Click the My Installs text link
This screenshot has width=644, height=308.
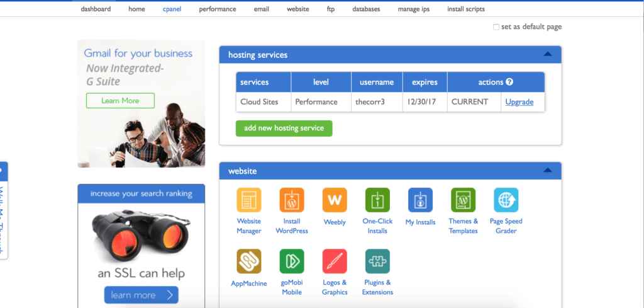(x=420, y=222)
